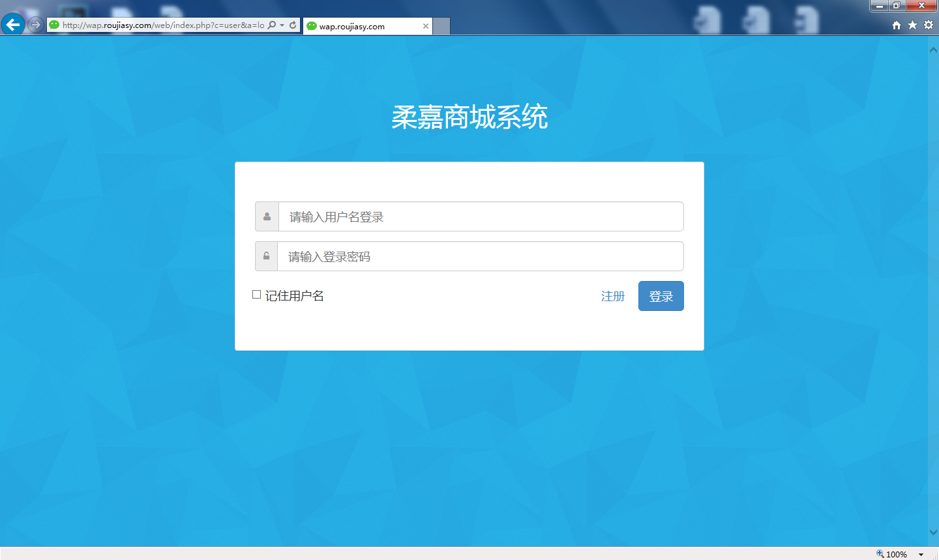939x560 pixels.
Task: Refresh the page using the reload icon
Action: coord(293,25)
